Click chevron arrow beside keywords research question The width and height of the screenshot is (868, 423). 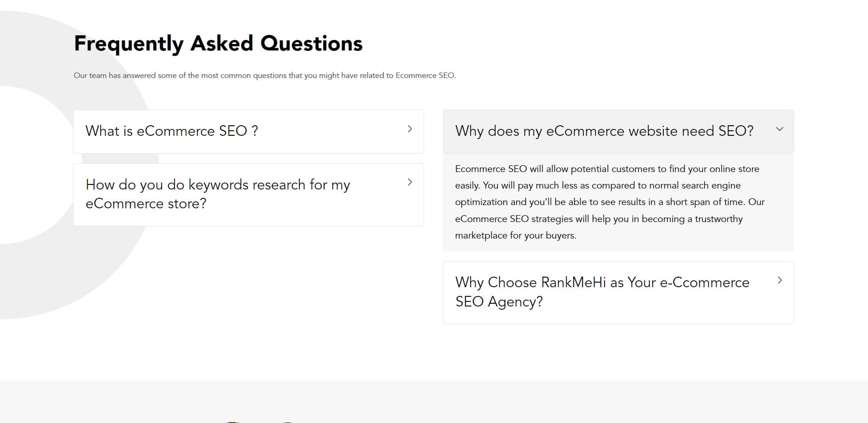[x=410, y=182]
